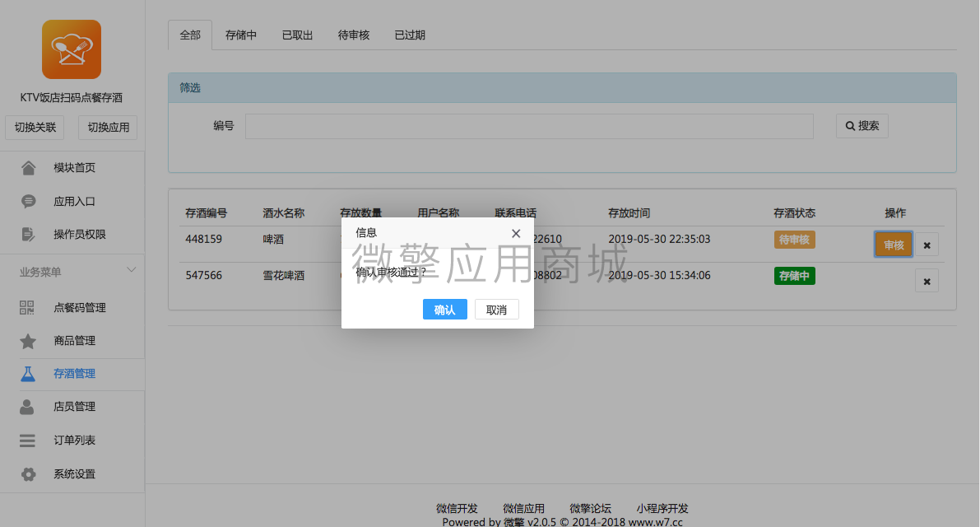Screen dimensions: 980x527
Task: Click the chat bubble icon beside 应用入口
Action: pyautogui.click(x=28, y=201)
